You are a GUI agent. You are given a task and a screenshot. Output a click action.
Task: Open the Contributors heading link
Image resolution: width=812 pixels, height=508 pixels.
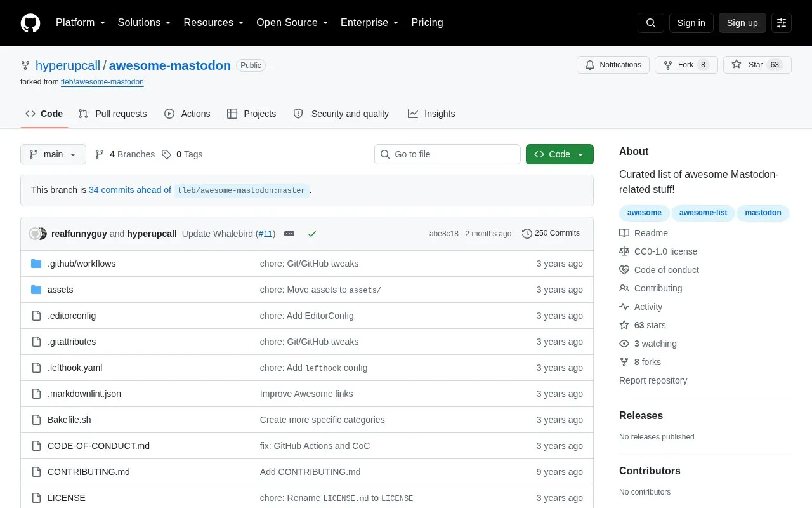pyautogui.click(x=650, y=471)
